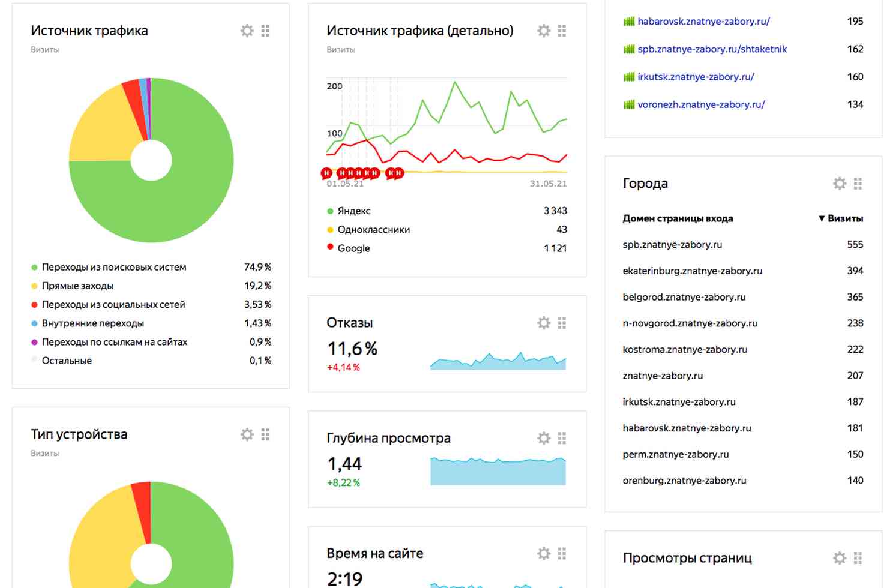
Task: Click the chart icon beside irkutsk.znatnye-zabory.ru/ link
Action: (x=628, y=77)
